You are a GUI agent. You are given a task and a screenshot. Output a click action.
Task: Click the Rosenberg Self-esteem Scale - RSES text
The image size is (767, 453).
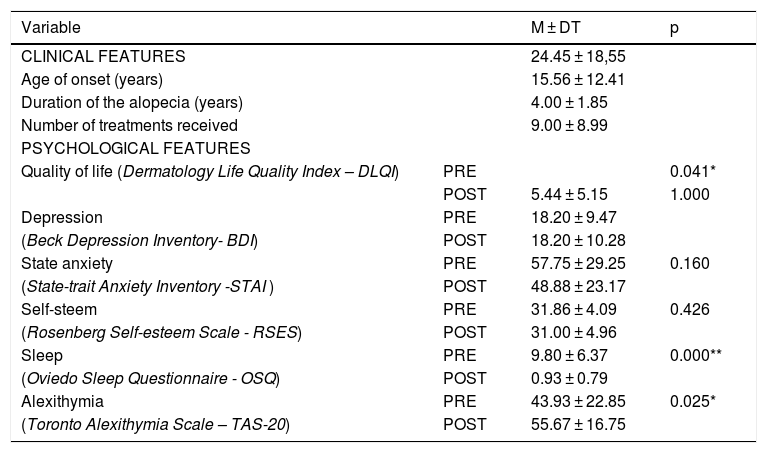click(x=162, y=333)
